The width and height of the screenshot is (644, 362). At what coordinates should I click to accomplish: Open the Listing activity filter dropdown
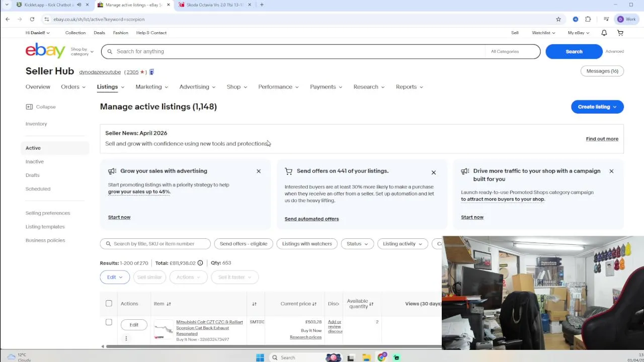point(403,244)
